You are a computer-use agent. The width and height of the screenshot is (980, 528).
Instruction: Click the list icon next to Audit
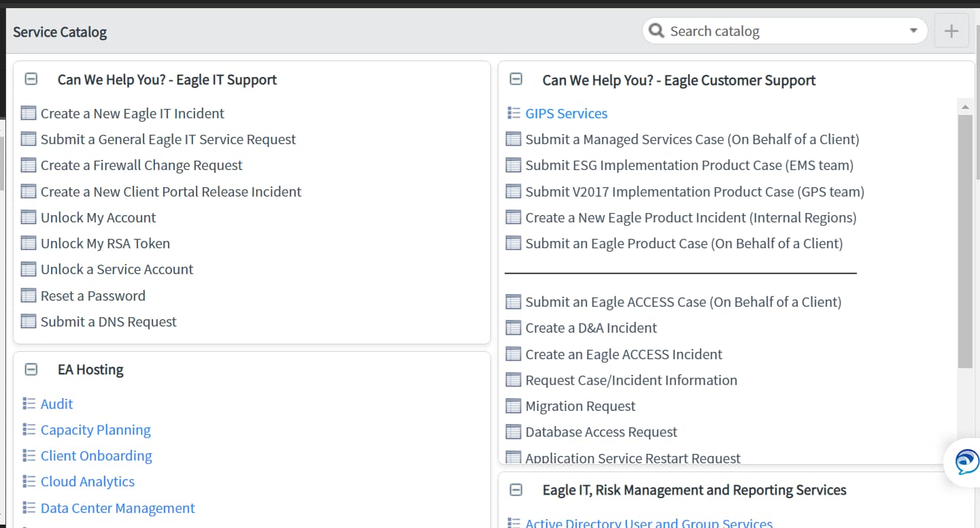coord(29,403)
